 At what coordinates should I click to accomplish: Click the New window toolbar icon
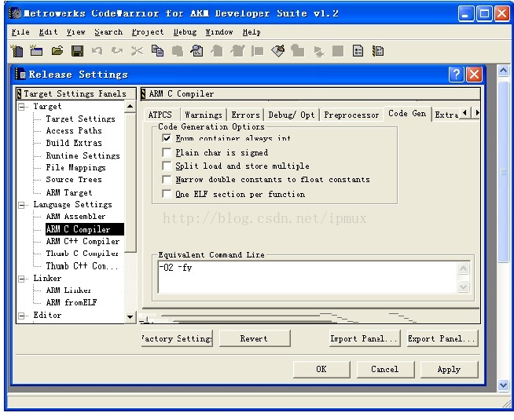tap(36, 51)
